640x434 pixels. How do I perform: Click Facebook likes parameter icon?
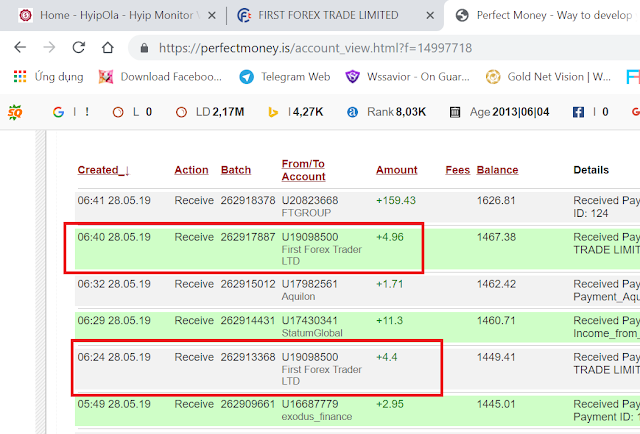point(578,112)
